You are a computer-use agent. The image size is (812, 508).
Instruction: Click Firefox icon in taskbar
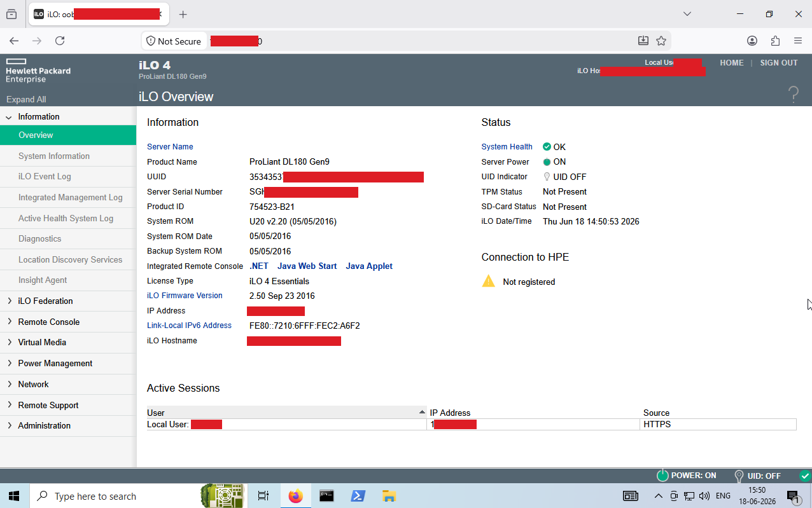point(295,496)
